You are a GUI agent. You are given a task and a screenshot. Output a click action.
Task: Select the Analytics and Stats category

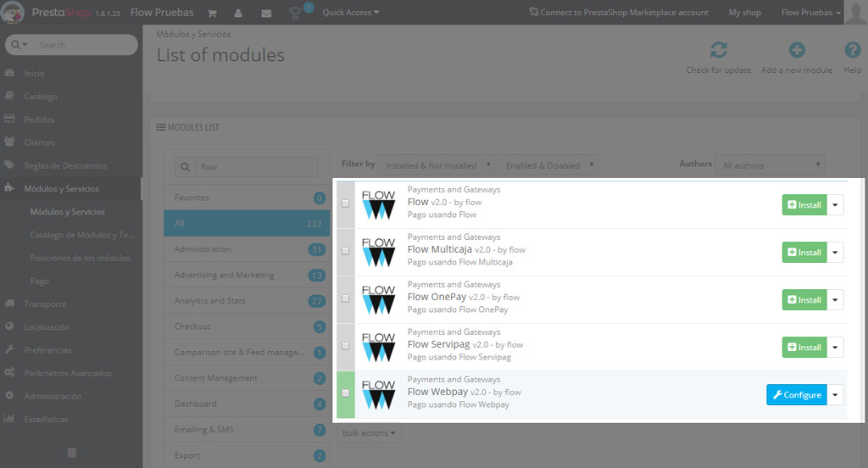click(247, 301)
